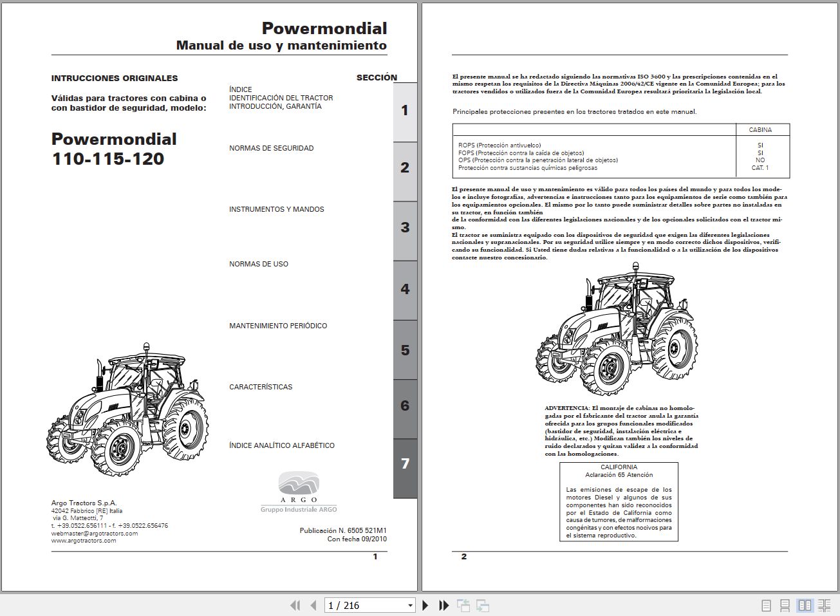The height and width of the screenshot is (616, 840).
Task: Click the NORMAS DE SEGURIDAD entry
Action: [x=272, y=148]
